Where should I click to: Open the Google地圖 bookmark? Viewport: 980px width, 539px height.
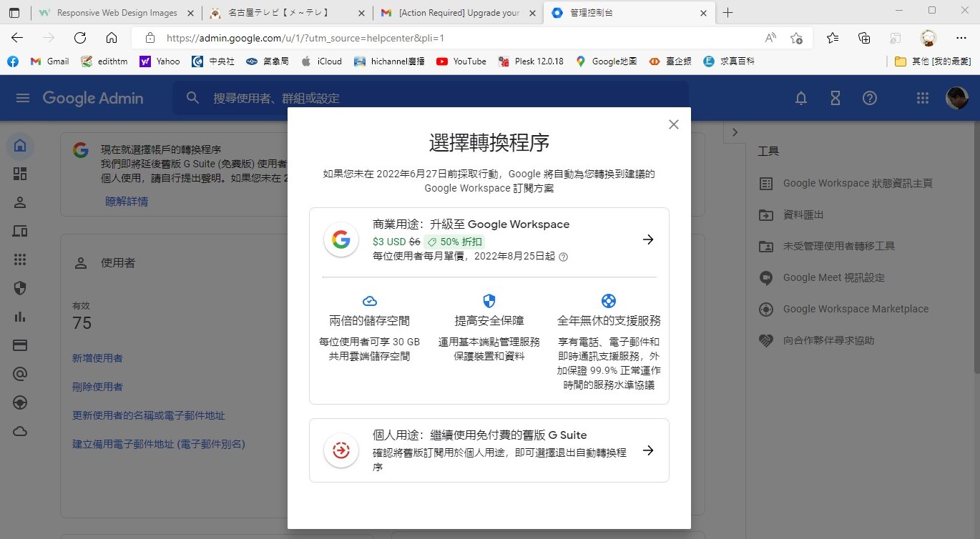click(x=607, y=61)
